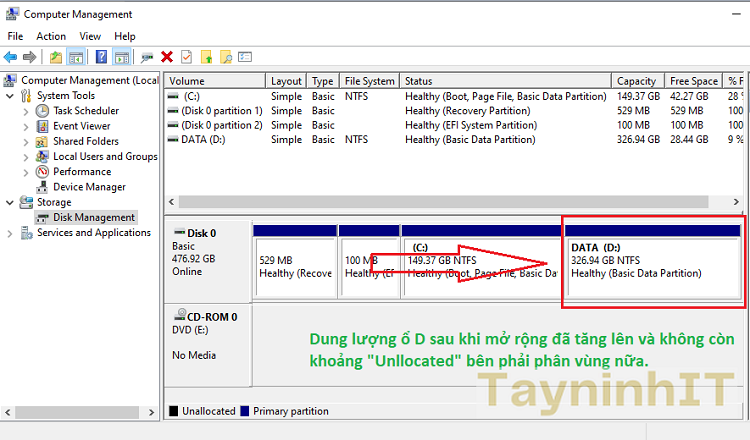The height and width of the screenshot is (440, 750).
Task: Click the blue Primary partition legend swatch
Action: pos(246,411)
